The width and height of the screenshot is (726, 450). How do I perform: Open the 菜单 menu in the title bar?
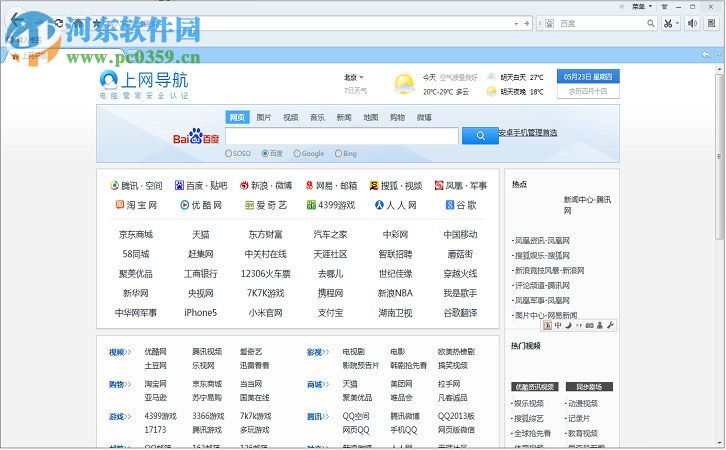click(x=642, y=6)
